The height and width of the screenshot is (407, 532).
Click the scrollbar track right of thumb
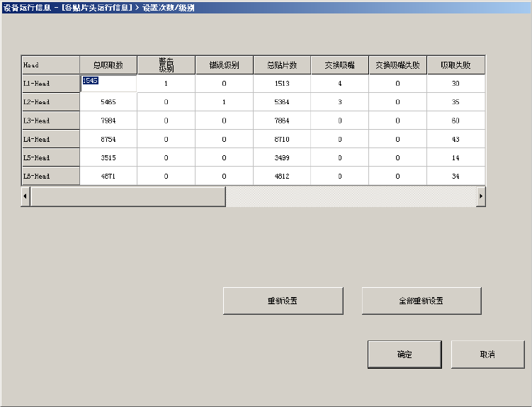tap(351, 196)
